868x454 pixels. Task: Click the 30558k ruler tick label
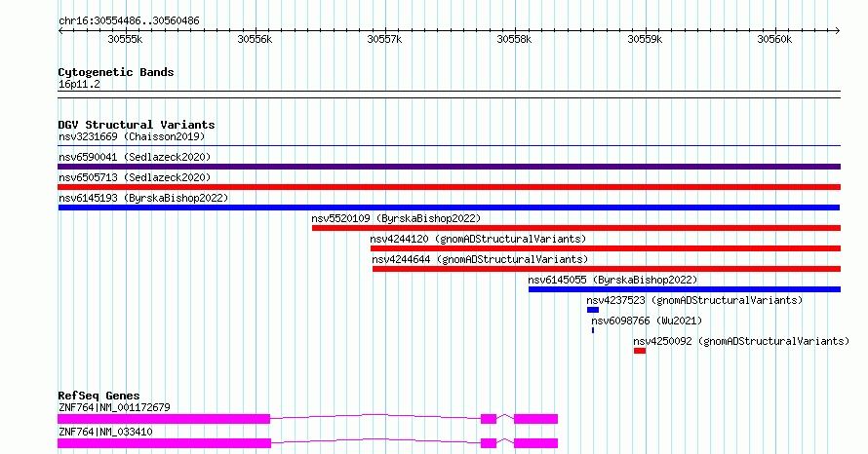coord(514,39)
